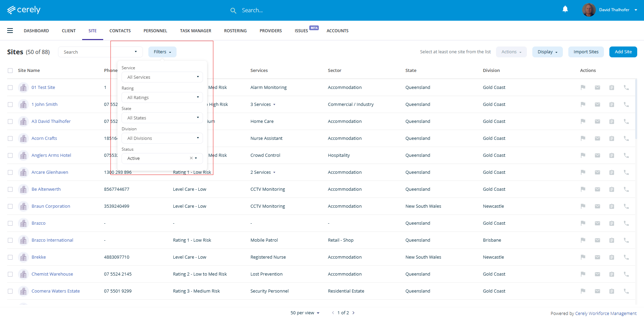
Task: Click the Cerely logo
Action: (x=24, y=10)
